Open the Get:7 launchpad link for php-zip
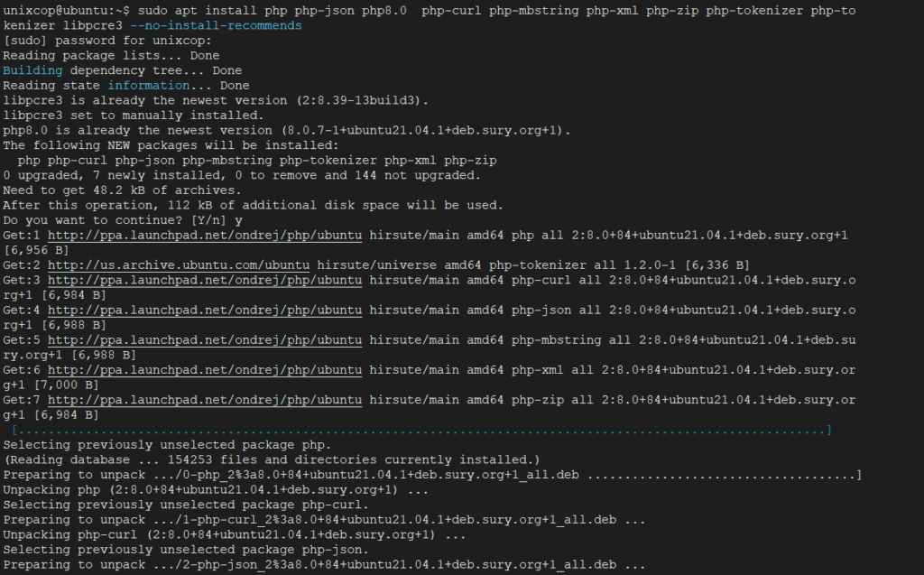Viewport: 924px width, 575px height. tap(205, 401)
